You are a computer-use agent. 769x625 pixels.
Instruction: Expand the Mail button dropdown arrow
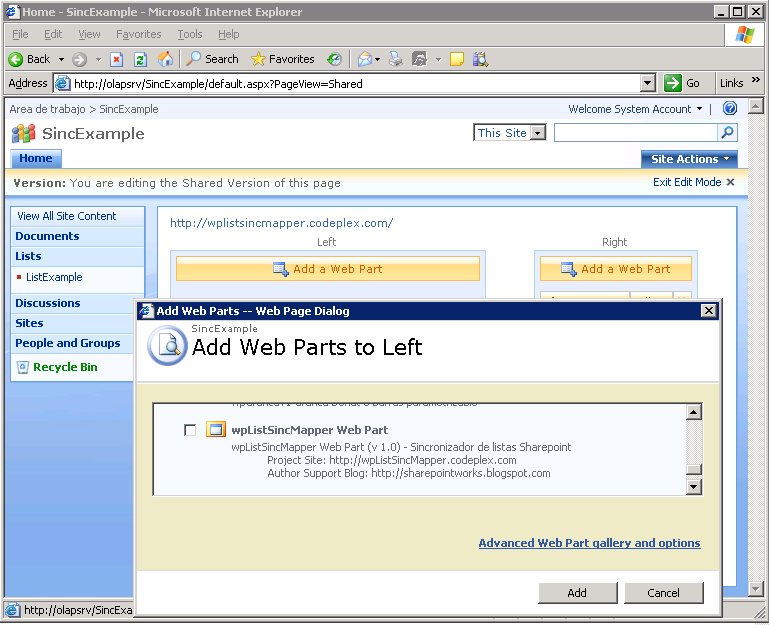tap(377, 59)
